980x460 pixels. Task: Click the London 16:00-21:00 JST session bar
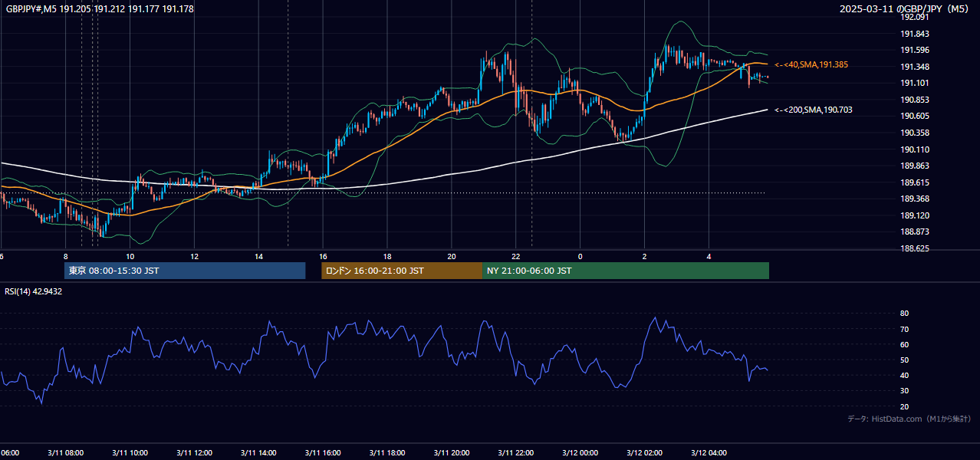click(402, 271)
